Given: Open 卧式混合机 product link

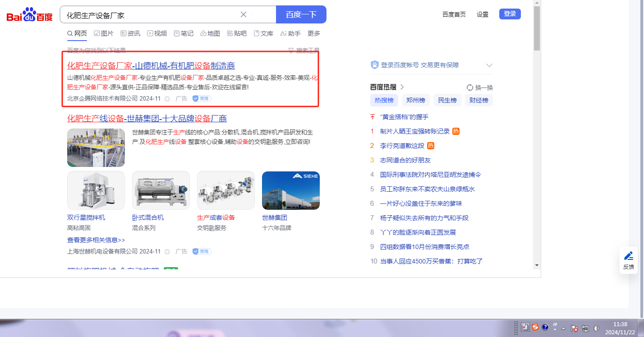Looking at the screenshot, I should point(148,217).
